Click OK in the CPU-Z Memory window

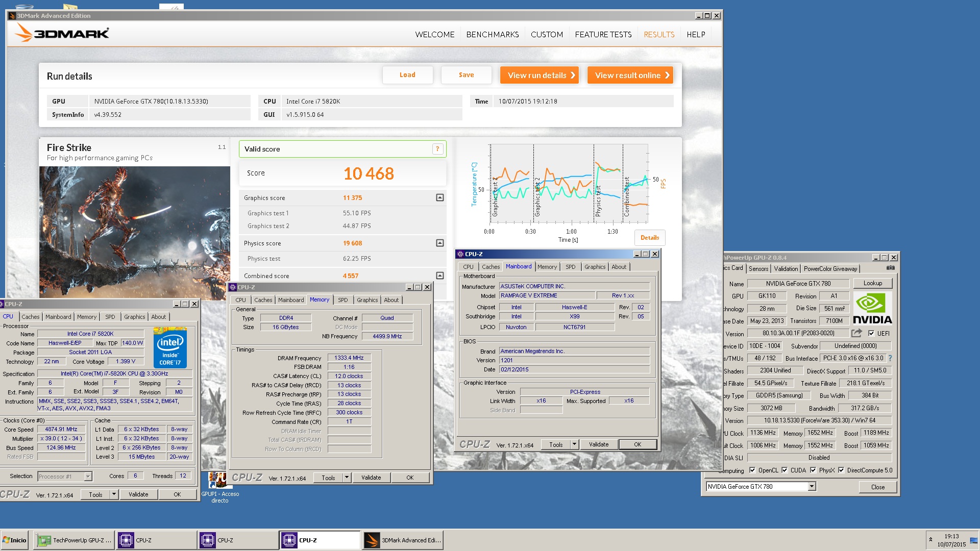pyautogui.click(x=410, y=478)
